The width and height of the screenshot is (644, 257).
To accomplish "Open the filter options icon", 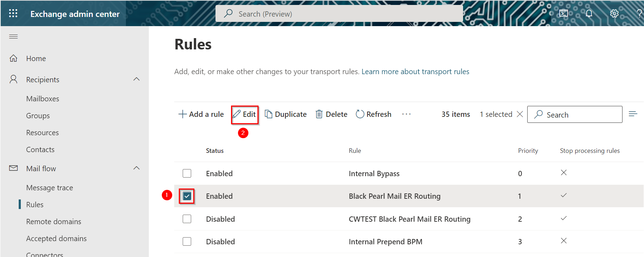I will (633, 114).
